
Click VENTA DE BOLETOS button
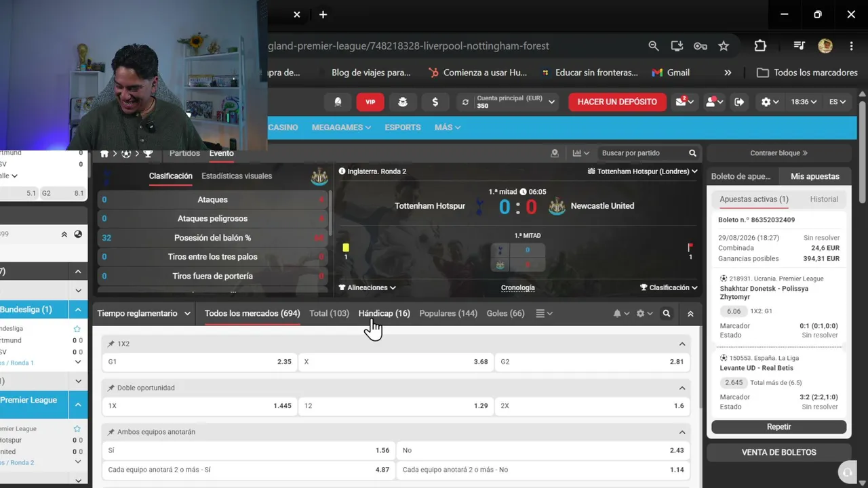click(x=779, y=453)
